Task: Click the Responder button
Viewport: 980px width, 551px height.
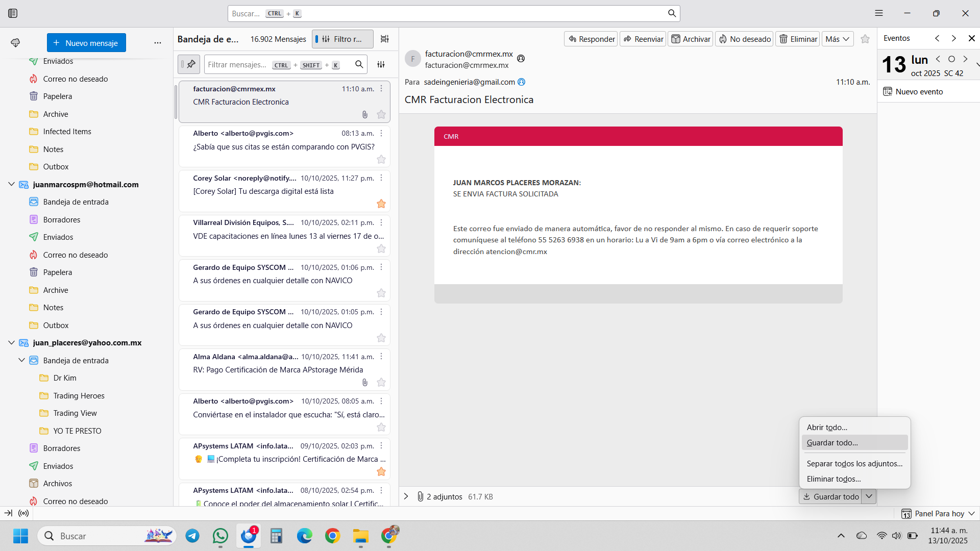Action: tap(591, 39)
